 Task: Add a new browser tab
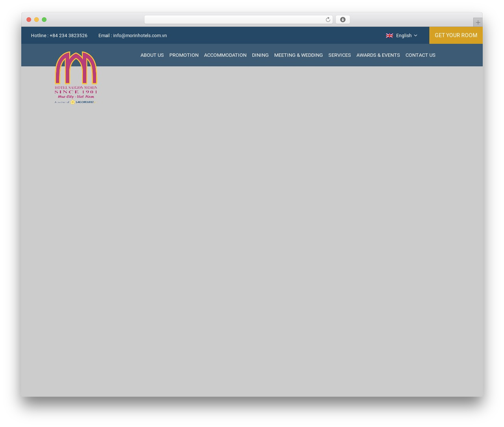point(478,22)
